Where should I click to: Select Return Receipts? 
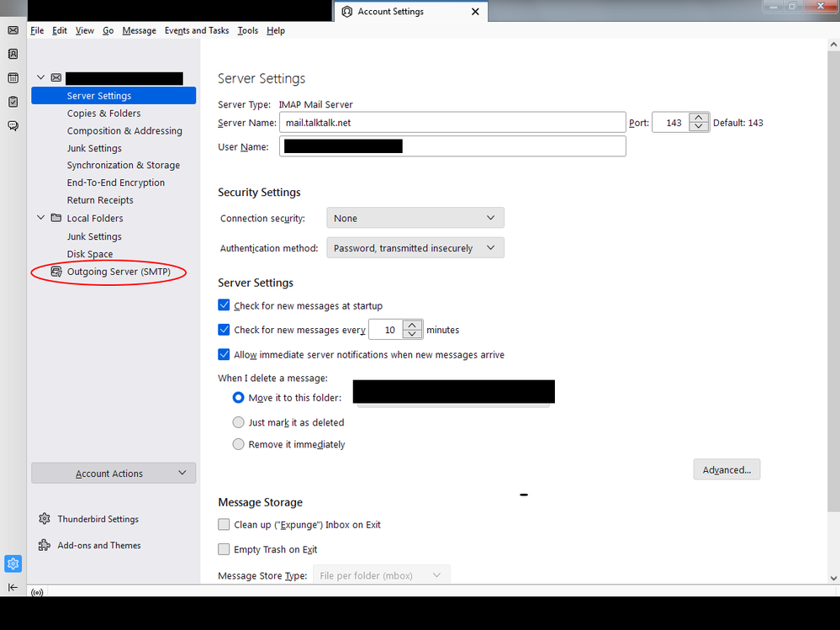[x=100, y=200]
